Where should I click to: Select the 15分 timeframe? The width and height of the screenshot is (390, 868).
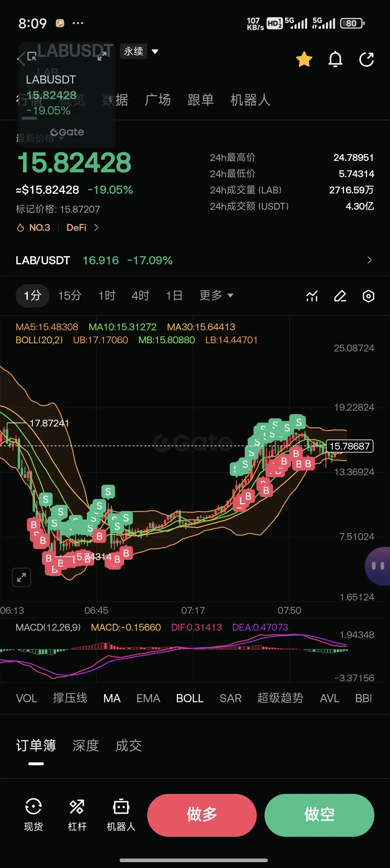[70, 296]
